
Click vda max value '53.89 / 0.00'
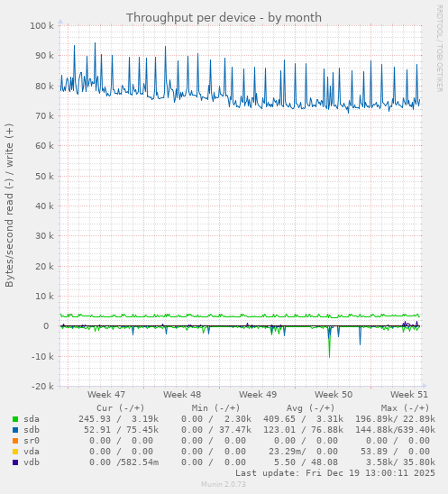coord(395,451)
